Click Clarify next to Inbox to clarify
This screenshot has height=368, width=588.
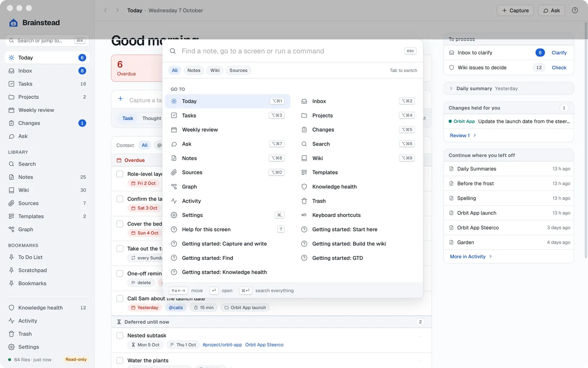point(559,53)
